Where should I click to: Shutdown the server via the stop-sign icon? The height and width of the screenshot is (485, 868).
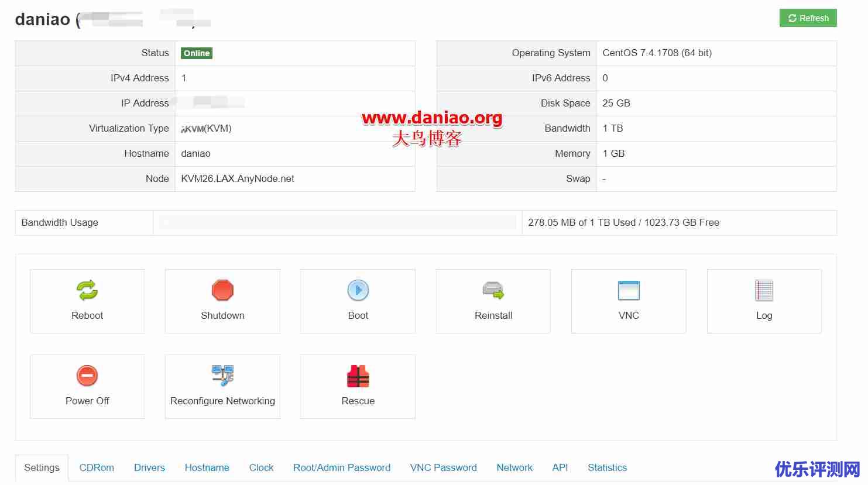[222, 290]
